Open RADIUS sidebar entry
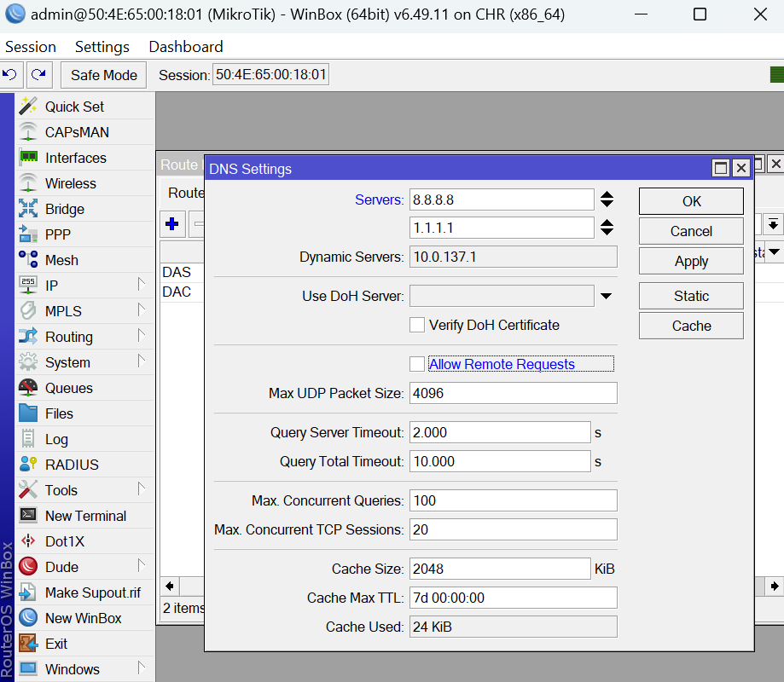The image size is (784, 682). click(84, 465)
